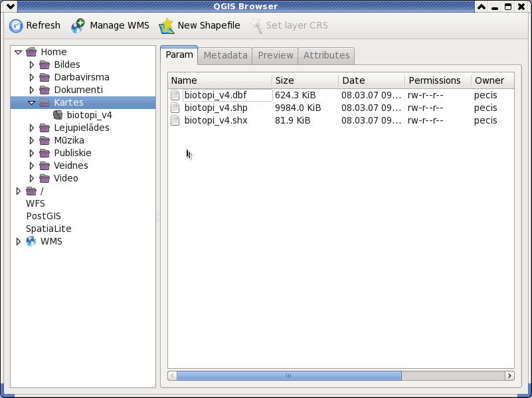The width and height of the screenshot is (532, 398).
Task: Switch to the Param tab
Action: click(x=179, y=55)
